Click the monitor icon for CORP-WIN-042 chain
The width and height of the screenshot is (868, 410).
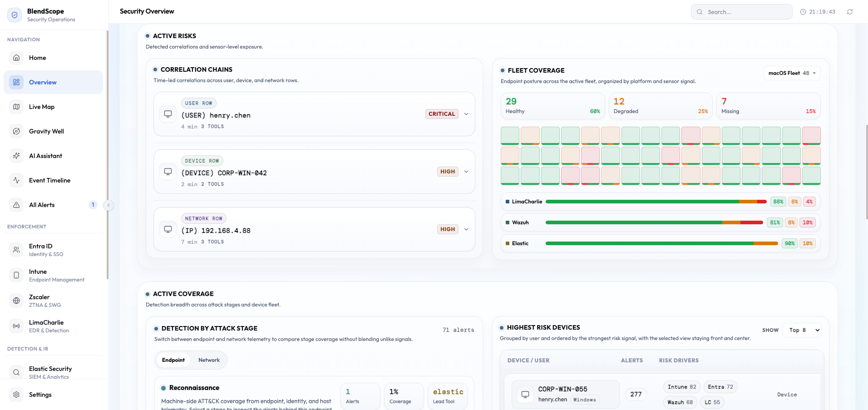click(168, 172)
